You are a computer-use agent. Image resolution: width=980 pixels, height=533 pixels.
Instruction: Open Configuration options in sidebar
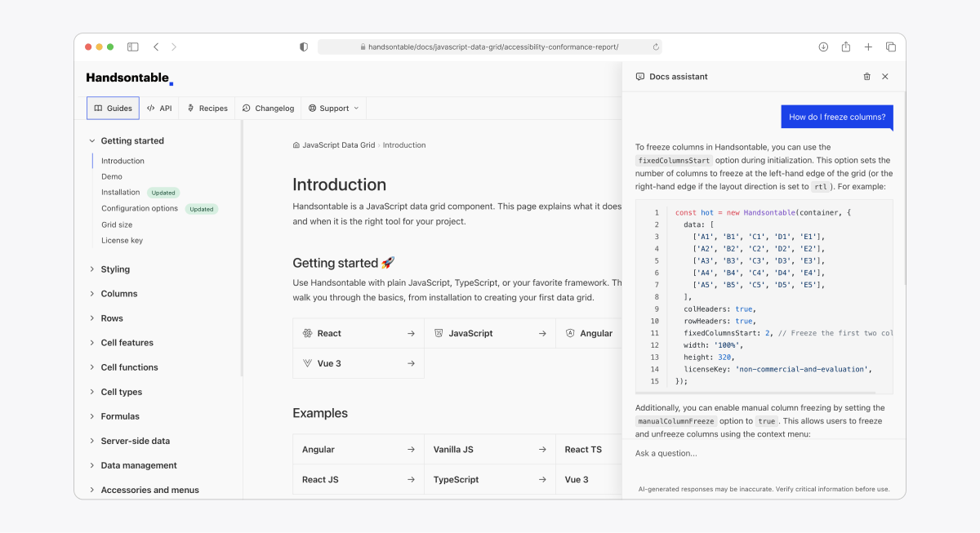[x=140, y=208]
